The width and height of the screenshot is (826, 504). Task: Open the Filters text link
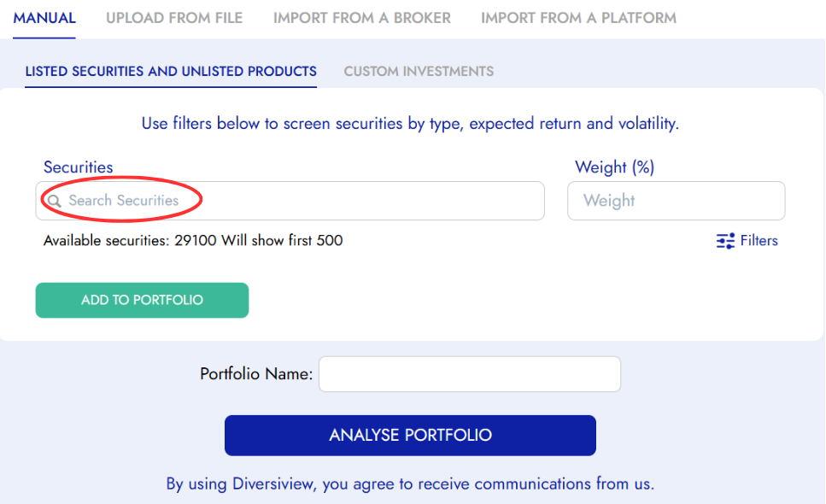(759, 241)
